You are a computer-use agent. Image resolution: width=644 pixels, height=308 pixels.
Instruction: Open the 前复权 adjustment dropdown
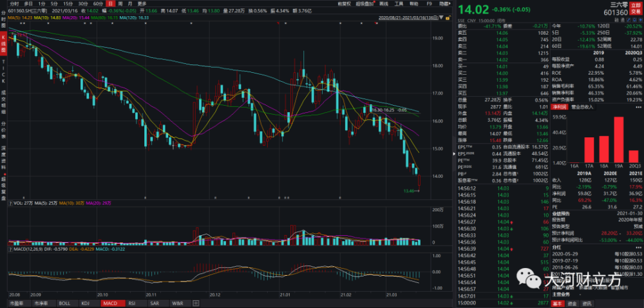pos(344,3)
